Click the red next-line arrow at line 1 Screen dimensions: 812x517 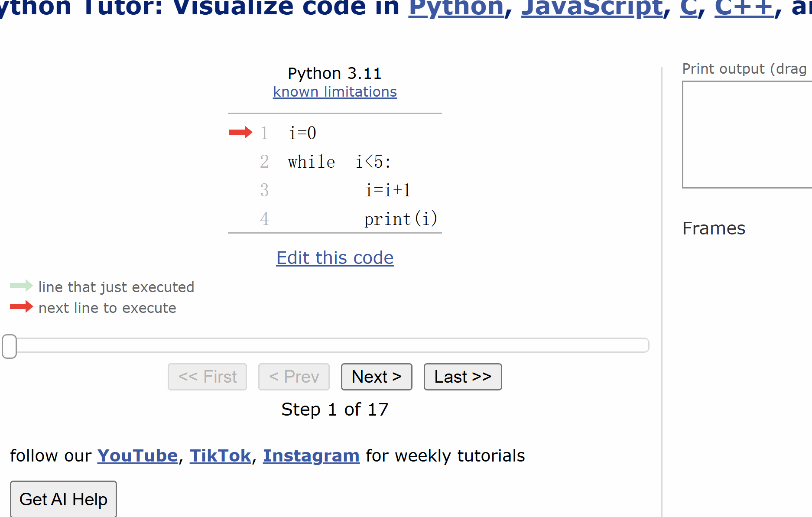click(x=240, y=132)
